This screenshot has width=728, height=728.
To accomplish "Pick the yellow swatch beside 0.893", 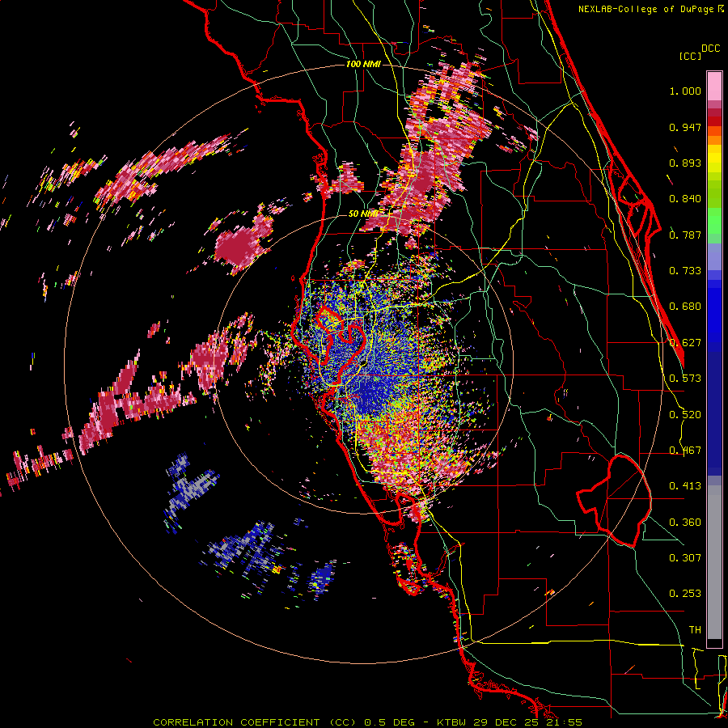I will point(714,163).
